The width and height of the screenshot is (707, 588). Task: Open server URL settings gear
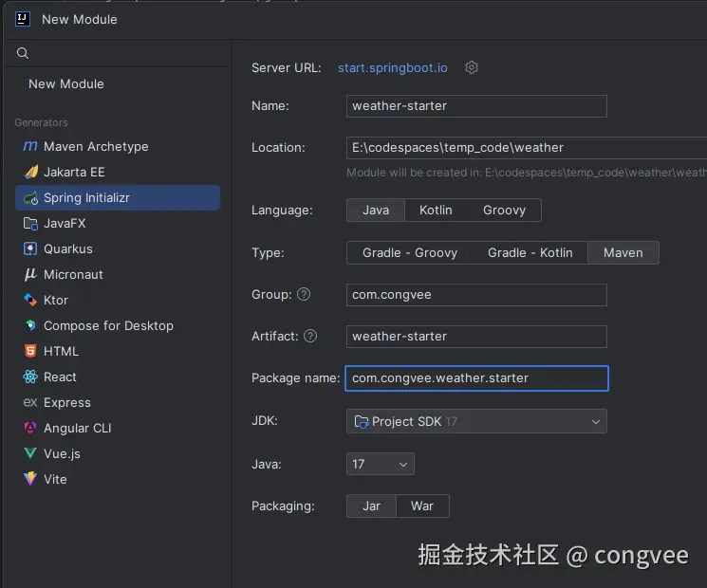click(472, 67)
